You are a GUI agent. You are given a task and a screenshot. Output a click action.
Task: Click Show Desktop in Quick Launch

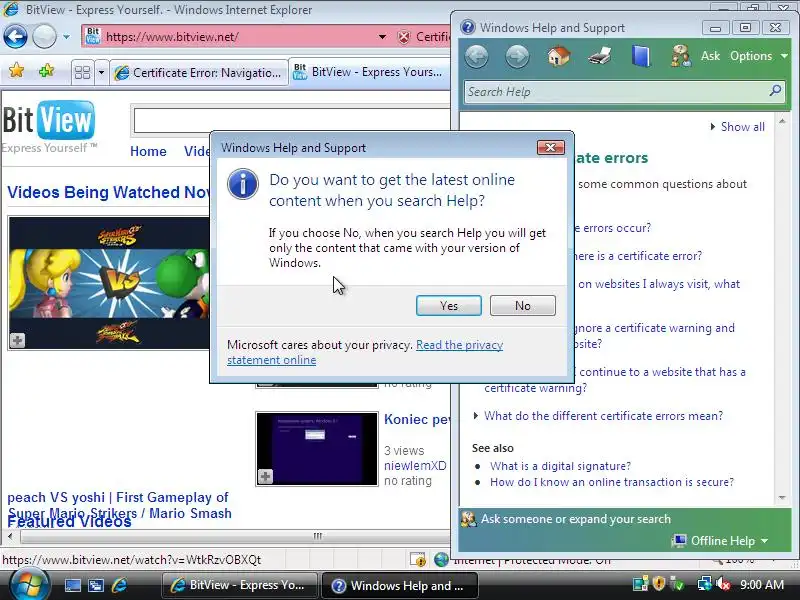pyautogui.click(x=72, y=586)
